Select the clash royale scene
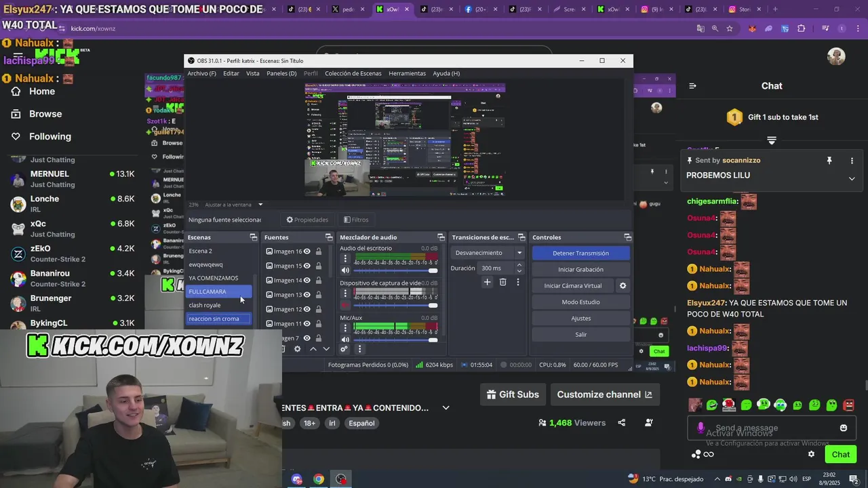Image resolution: width=868 pixels, height=488 pixels. pos(218,305)
